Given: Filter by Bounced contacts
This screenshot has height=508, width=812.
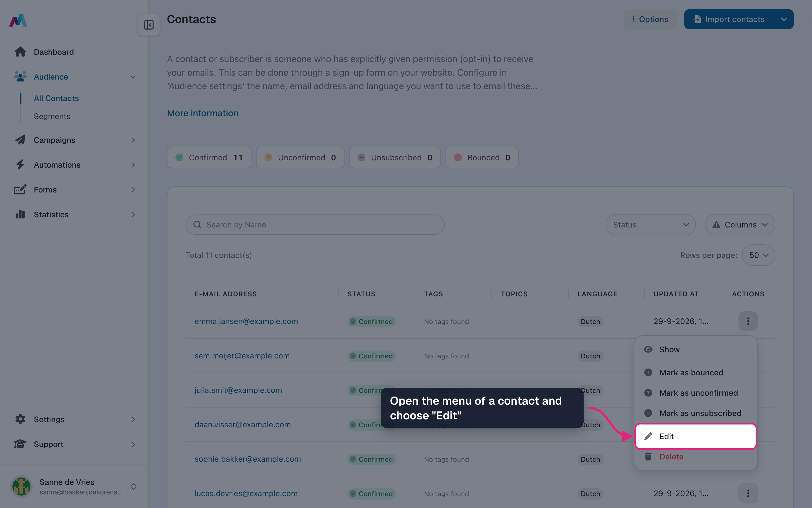Looking at the screenshot, I should tap(482, 157).
